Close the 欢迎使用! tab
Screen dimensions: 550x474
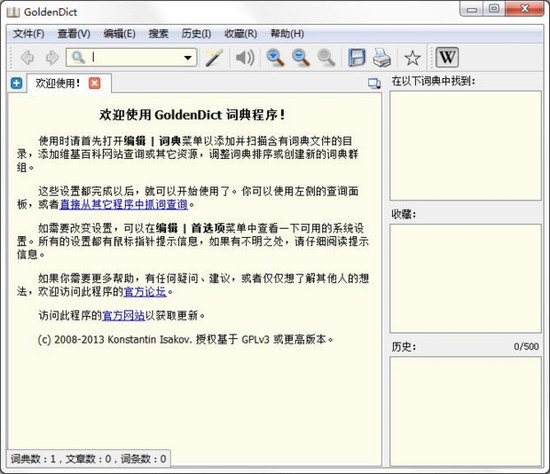coord(94,83)
